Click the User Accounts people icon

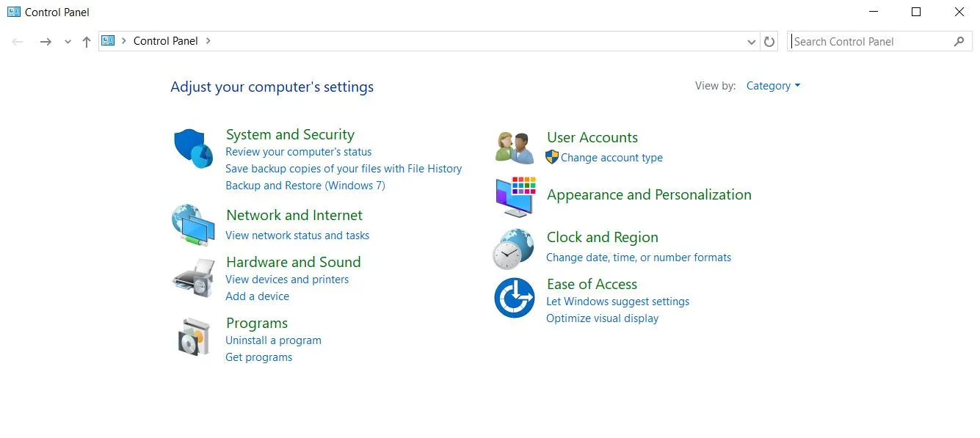tap(514, 147)
